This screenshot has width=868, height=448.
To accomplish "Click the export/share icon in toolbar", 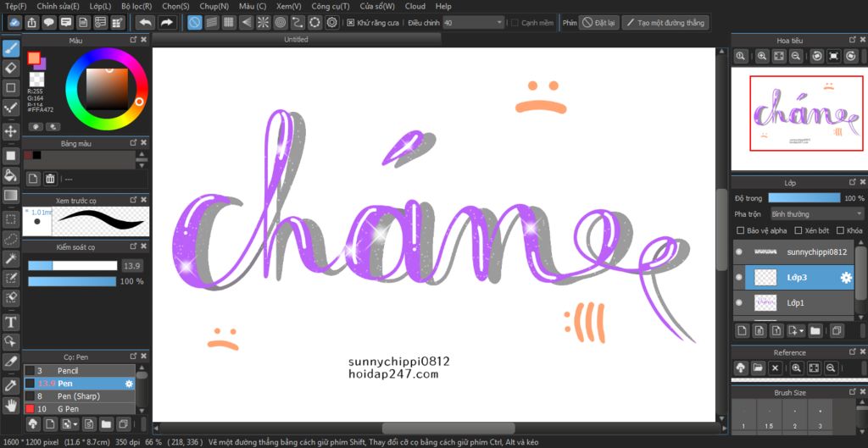I will click(32, 23).
